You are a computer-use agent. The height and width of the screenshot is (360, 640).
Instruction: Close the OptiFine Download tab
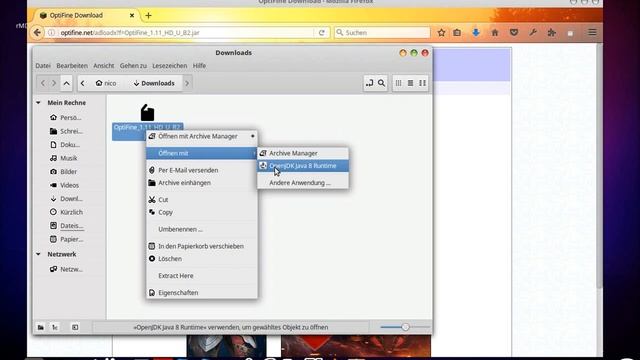pyautogui.click(x=132, y=16)
